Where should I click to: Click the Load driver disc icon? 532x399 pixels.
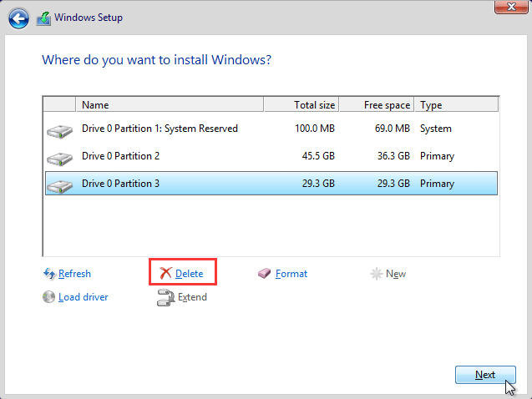pos(48,297)
